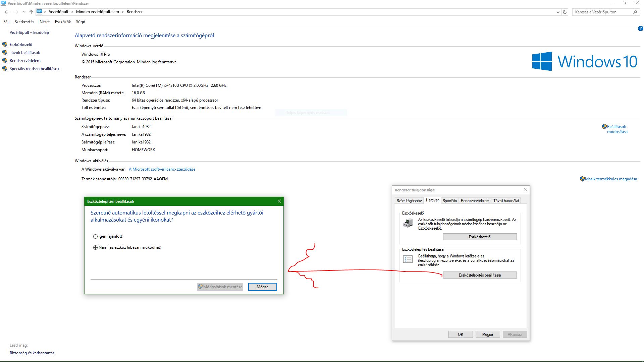Click the shield icon next to Beállítások módosítása
The width and height of the screenshot is (644, 362).
[x=604, y=127]
